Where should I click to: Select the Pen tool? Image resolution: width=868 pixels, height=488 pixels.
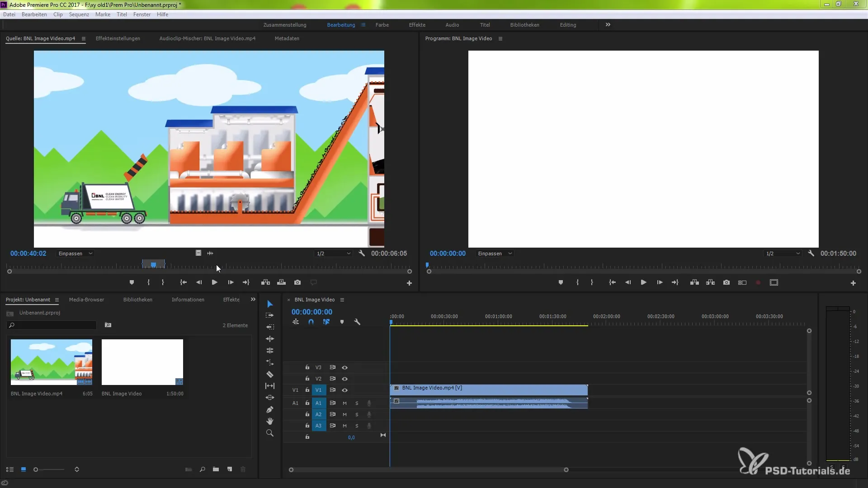point(270,409)
